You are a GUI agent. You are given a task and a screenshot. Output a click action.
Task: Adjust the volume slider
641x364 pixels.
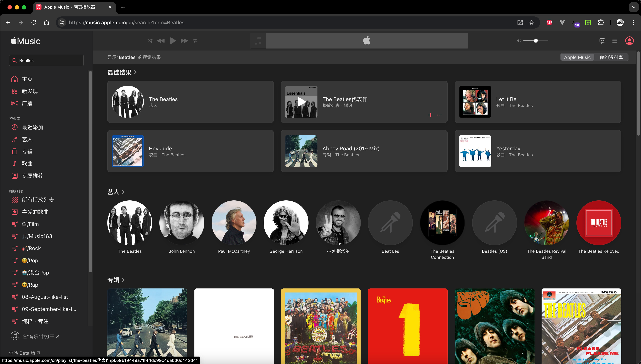click(x=536, y=41)
